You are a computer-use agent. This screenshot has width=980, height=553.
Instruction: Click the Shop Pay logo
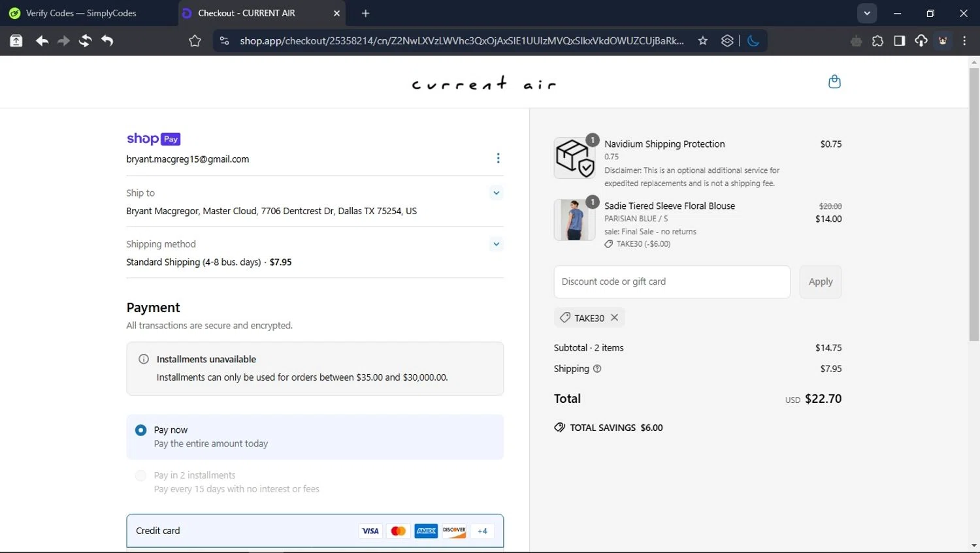154,138
